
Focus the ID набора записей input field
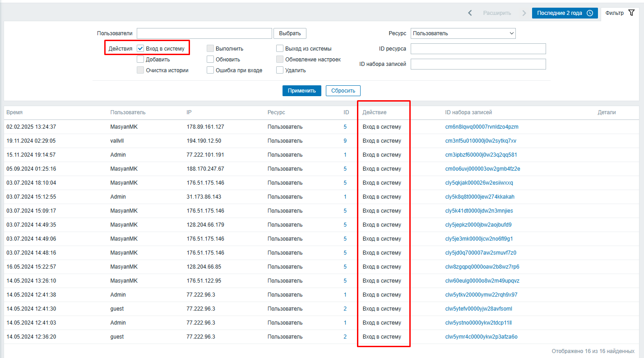point(478,64)
